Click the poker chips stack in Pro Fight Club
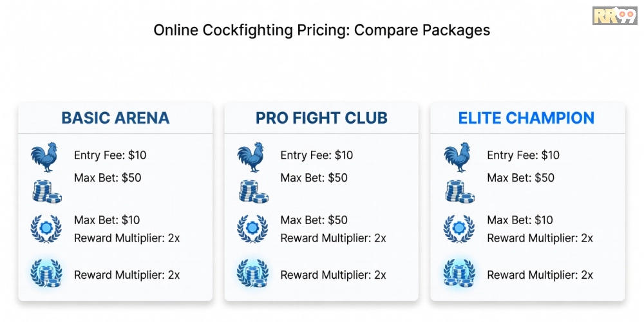Image resolution: width=644 pixels, height=322 pixels. (252, 191)
